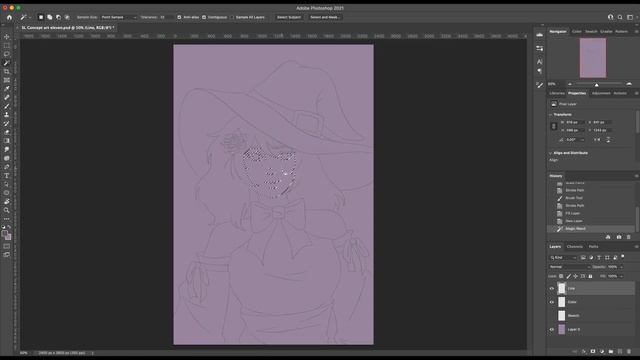Select the Spot Healing Brush tool

pos(7,98)
